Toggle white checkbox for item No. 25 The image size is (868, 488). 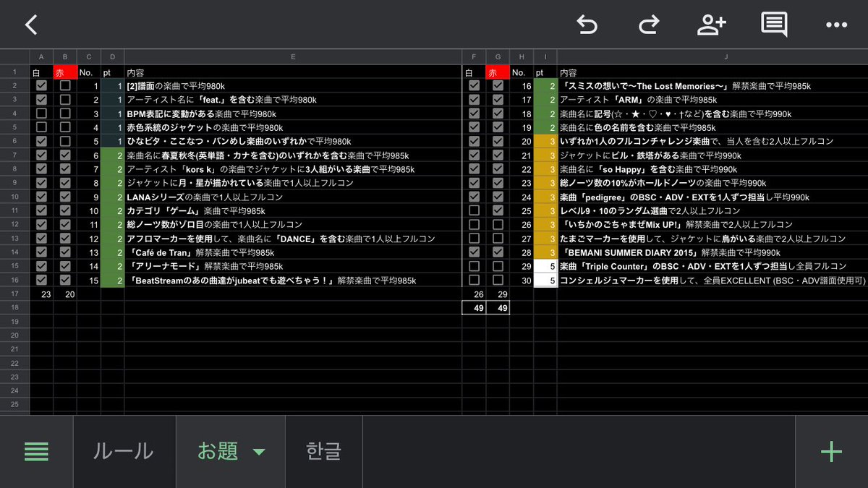(474, 210)
